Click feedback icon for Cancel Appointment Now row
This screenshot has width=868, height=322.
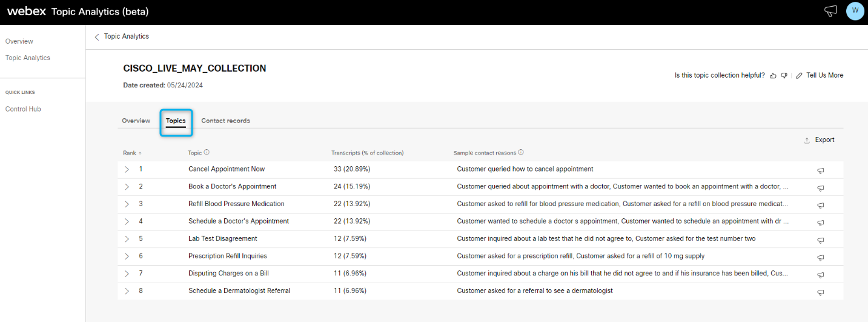(x=820, y=170)
